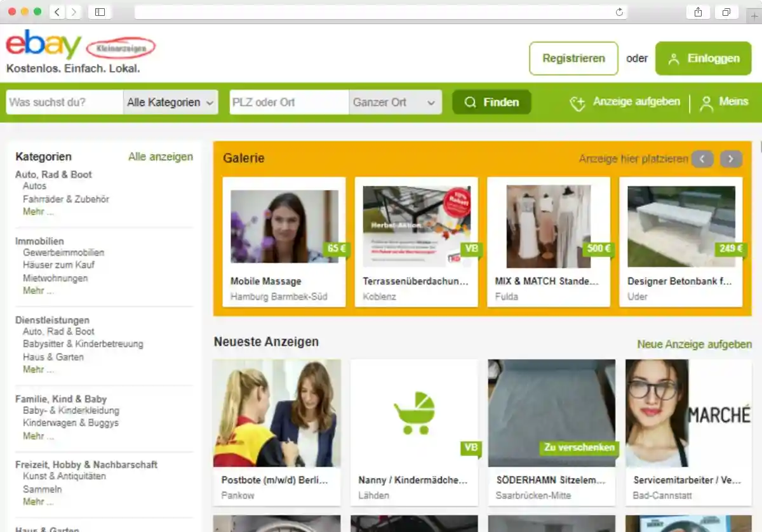The height and width of the screenshot is (532, 762).
Task: Open the Alle anzeigen categories link
Action: click(x=161, y=156)
